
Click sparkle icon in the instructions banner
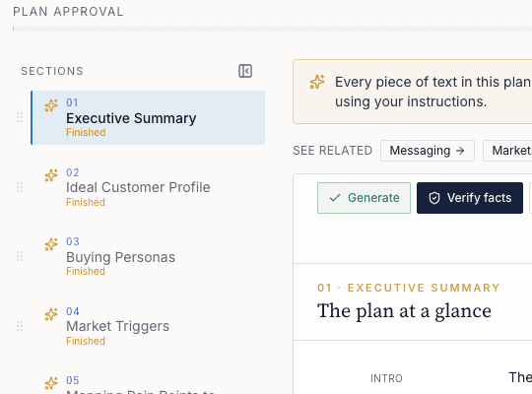[x=317, y=82]
